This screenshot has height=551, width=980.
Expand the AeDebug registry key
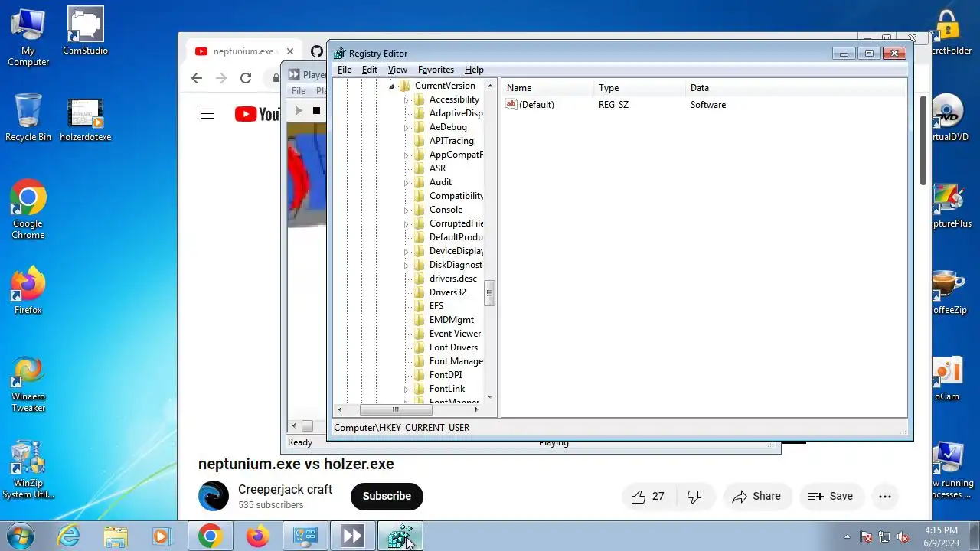point(407,128)
